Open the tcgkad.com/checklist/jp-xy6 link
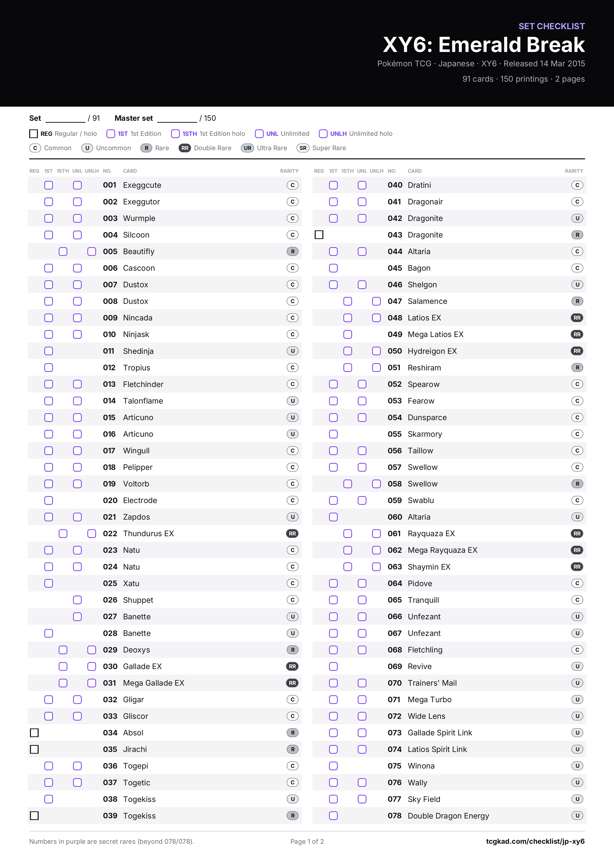Screen dimensions: 614x868 click(535, 841)
